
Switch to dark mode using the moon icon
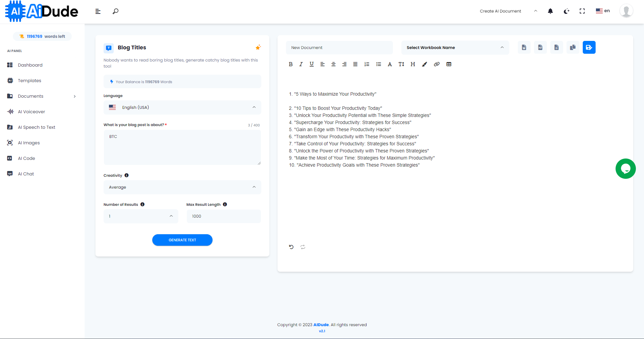(x=566, y=11)
